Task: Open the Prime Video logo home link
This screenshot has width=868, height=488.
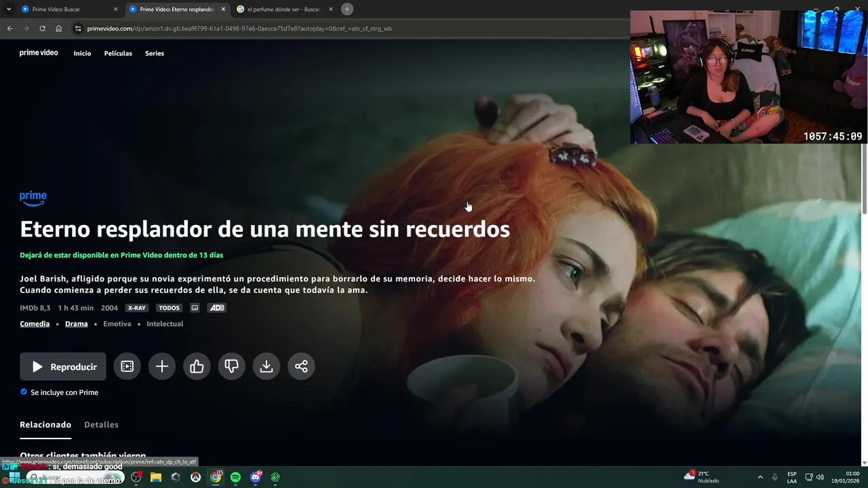Action: (x=39, y=53)
